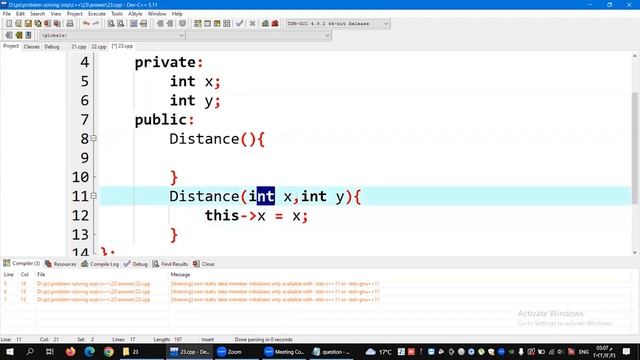This screenshot has height=360, width=640.
Task: Select the Compile Log bottom tab
Action: [100, 264]
